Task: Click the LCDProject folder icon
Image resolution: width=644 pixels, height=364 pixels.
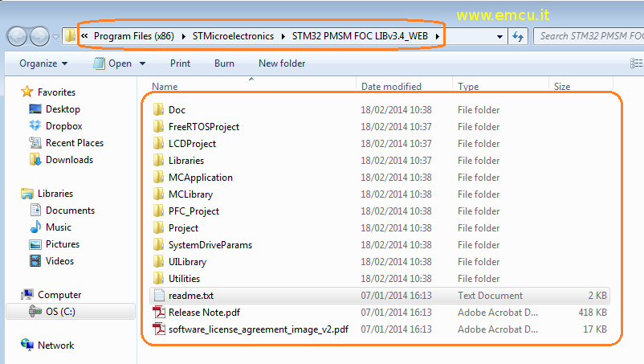Action: tap(158, 143)
